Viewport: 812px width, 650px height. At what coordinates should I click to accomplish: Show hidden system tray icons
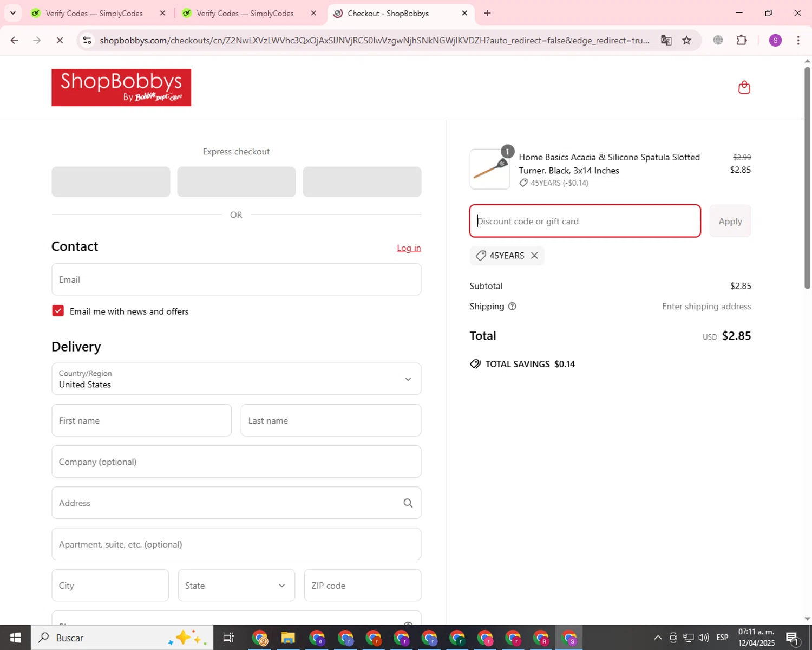(x=658, y=638)
